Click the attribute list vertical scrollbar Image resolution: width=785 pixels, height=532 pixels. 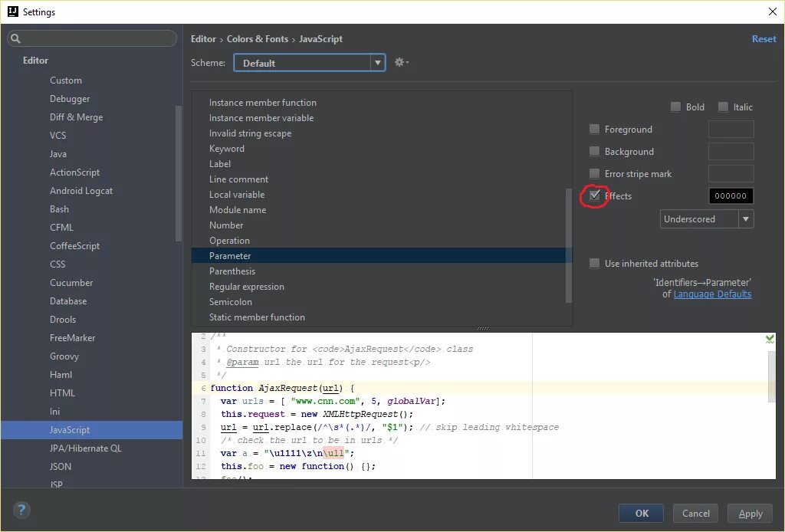click(x=568, y=245)
